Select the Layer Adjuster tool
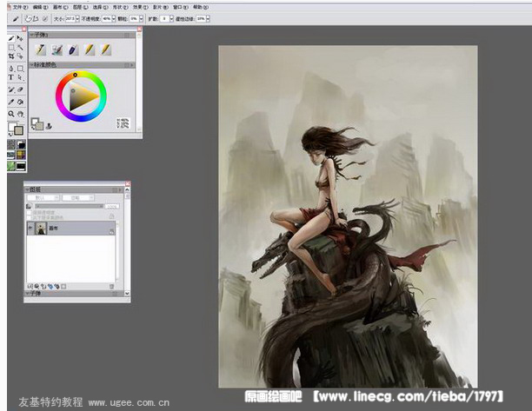 coord(20,38)
